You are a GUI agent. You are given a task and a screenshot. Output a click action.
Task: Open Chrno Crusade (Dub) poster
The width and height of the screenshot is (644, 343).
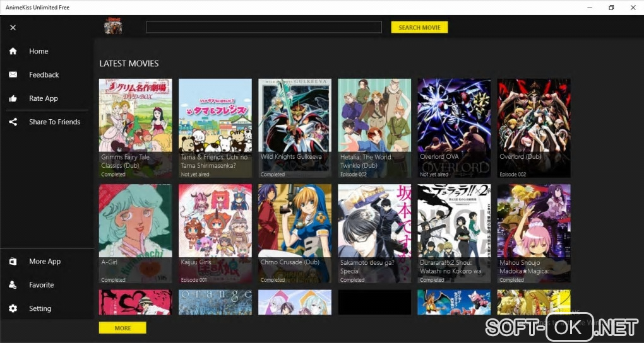click(x=295, y=233)
